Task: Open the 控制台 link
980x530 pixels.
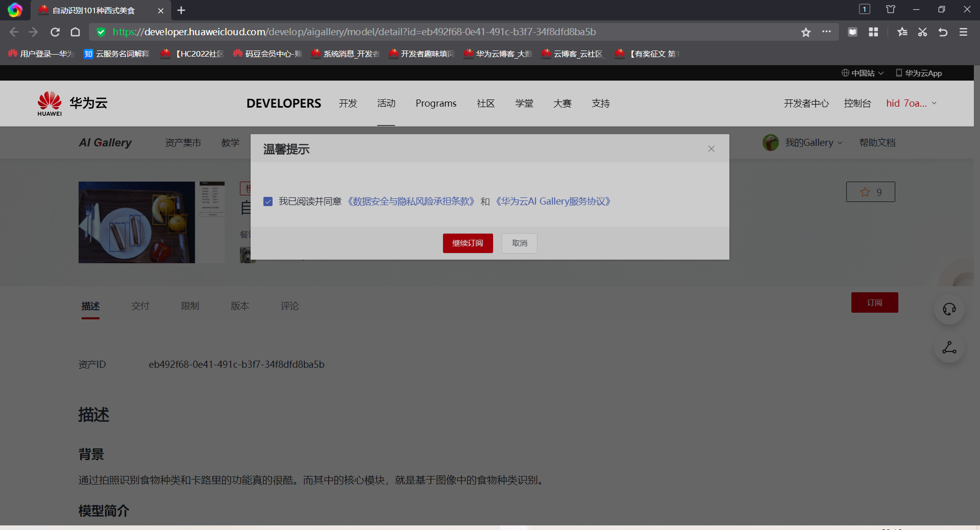Action: point(857,104)
